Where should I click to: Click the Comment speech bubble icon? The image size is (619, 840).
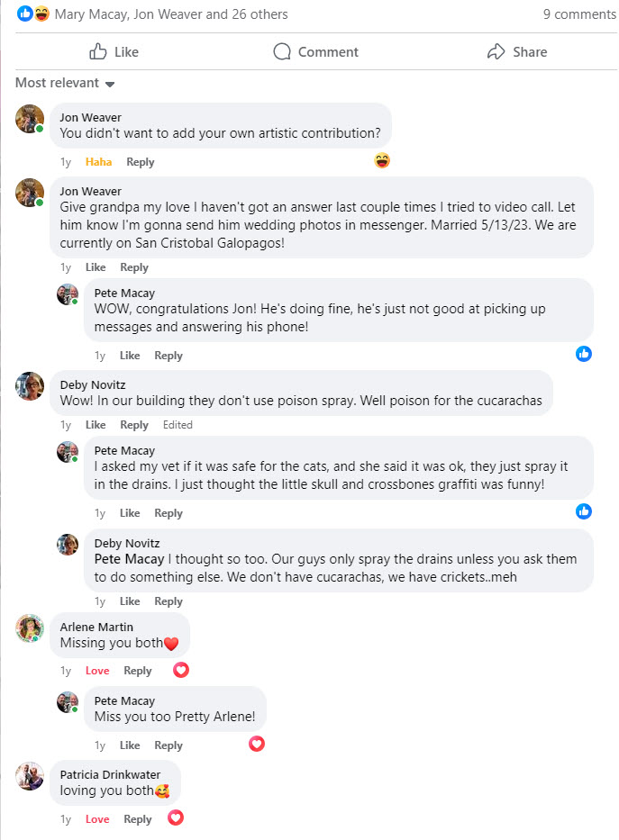click(x=283, y=51)
